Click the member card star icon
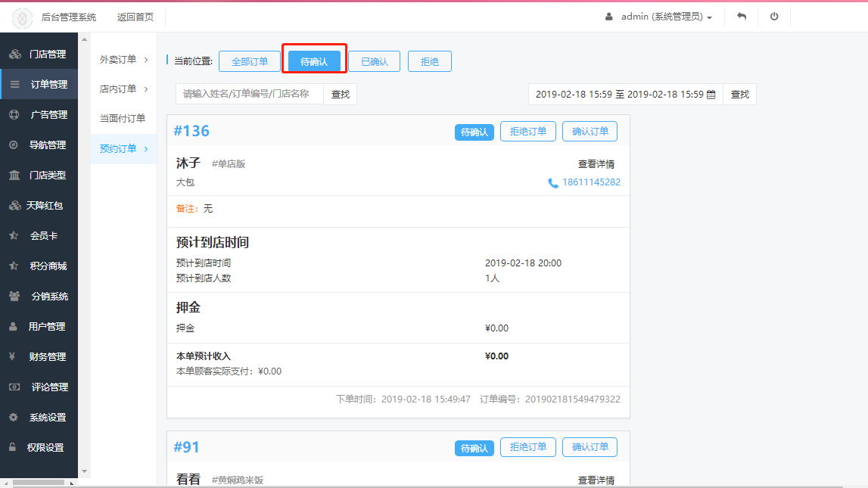 tap(14, 236)
